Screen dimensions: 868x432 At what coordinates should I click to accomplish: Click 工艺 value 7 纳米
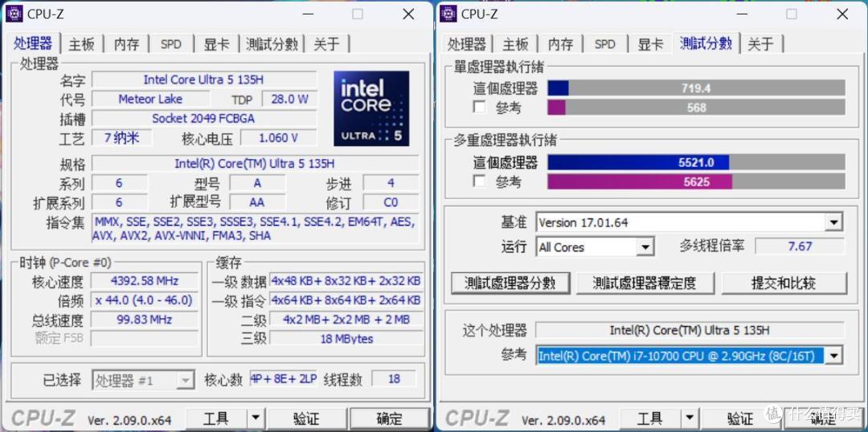(x=122, y=138)
